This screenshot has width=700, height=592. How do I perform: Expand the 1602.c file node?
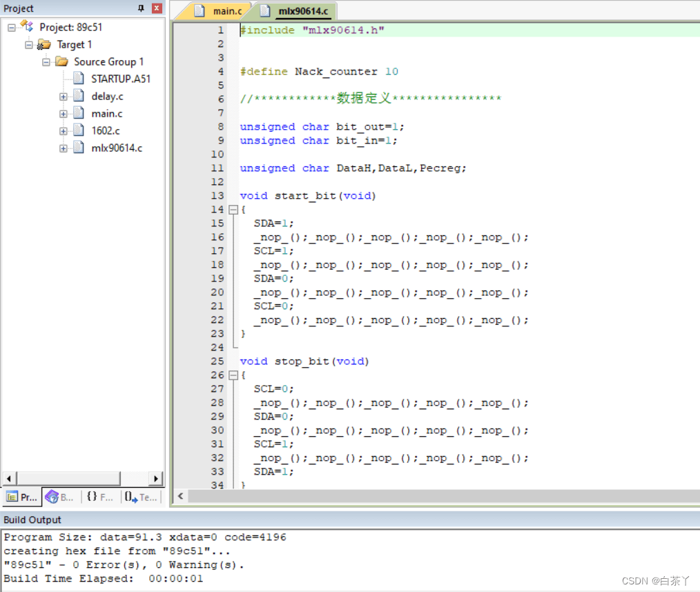coord(64,131)
